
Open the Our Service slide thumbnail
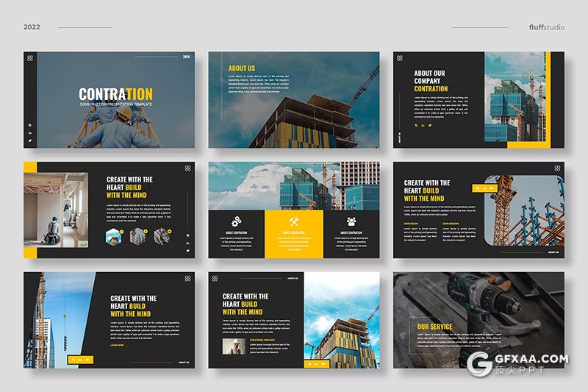(478, 320)
